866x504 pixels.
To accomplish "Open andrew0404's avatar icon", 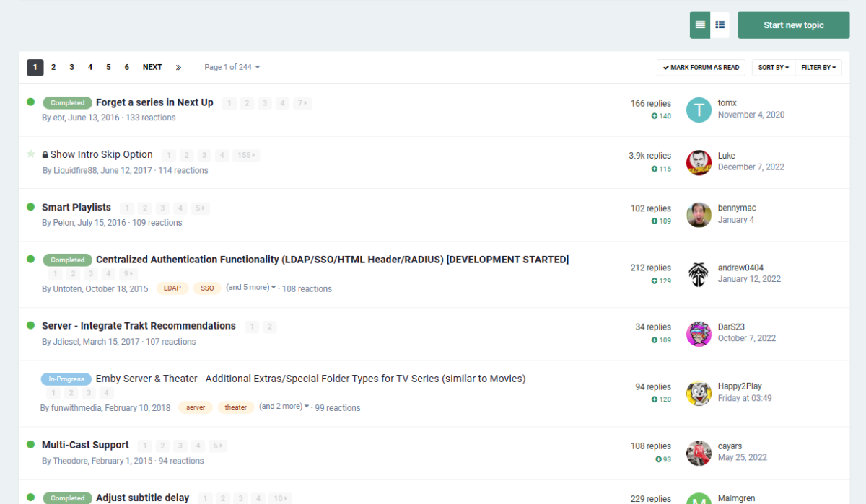I will (x=699, y=274).
